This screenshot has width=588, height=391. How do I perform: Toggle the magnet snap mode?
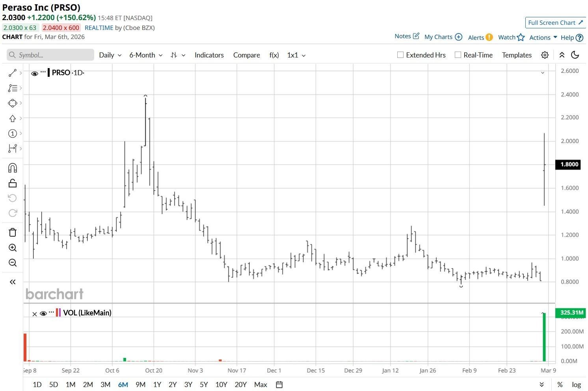[x=13, y=168]
